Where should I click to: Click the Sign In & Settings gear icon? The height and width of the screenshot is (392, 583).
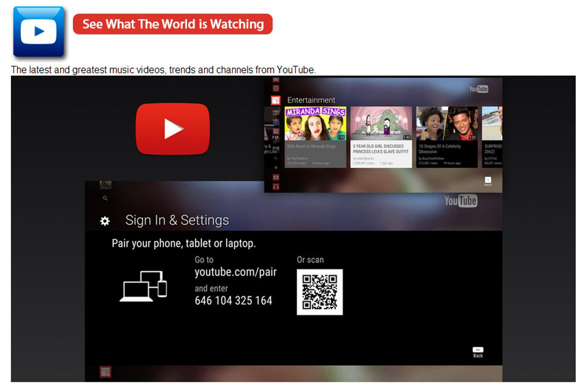(x=105, y=221)
